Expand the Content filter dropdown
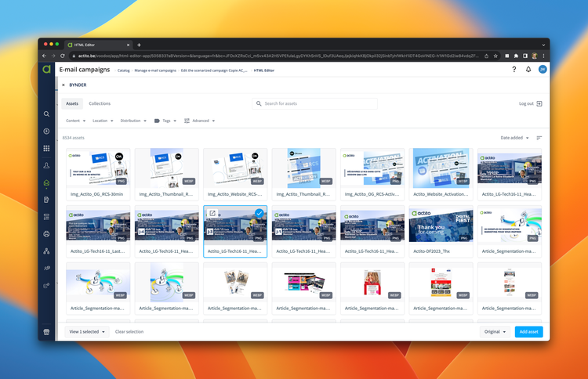 [75, 121]
